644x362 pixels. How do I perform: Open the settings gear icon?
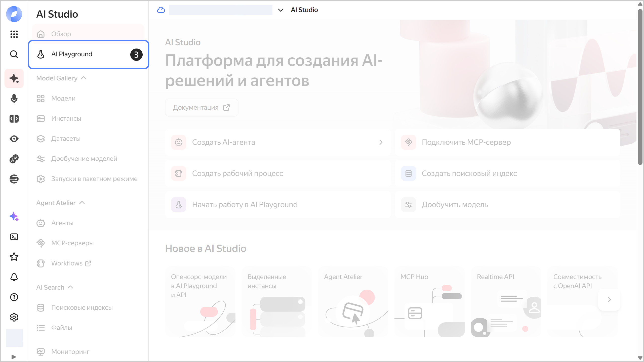[14, 317]
